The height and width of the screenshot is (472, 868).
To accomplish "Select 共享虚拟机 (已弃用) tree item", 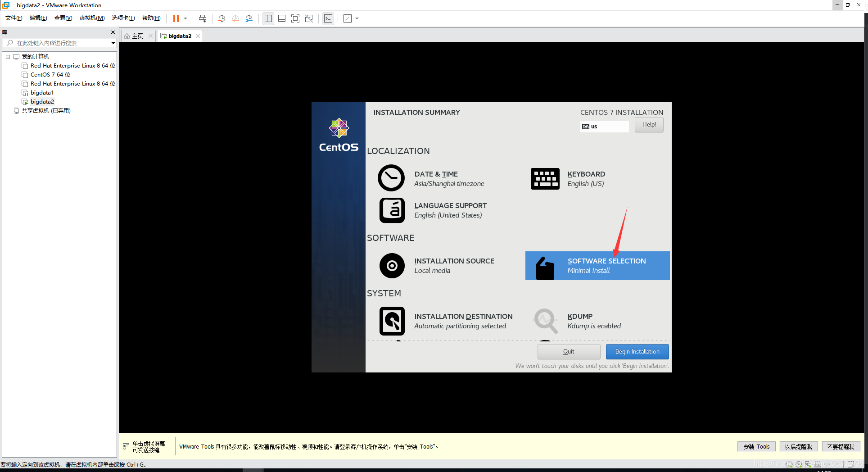I will (x=46, y=111).
